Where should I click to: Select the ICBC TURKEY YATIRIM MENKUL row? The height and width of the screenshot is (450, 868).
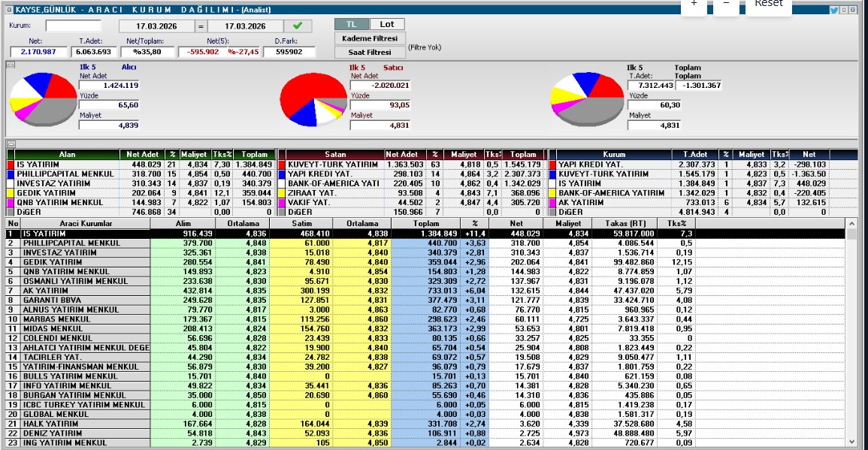coord(425,405)
